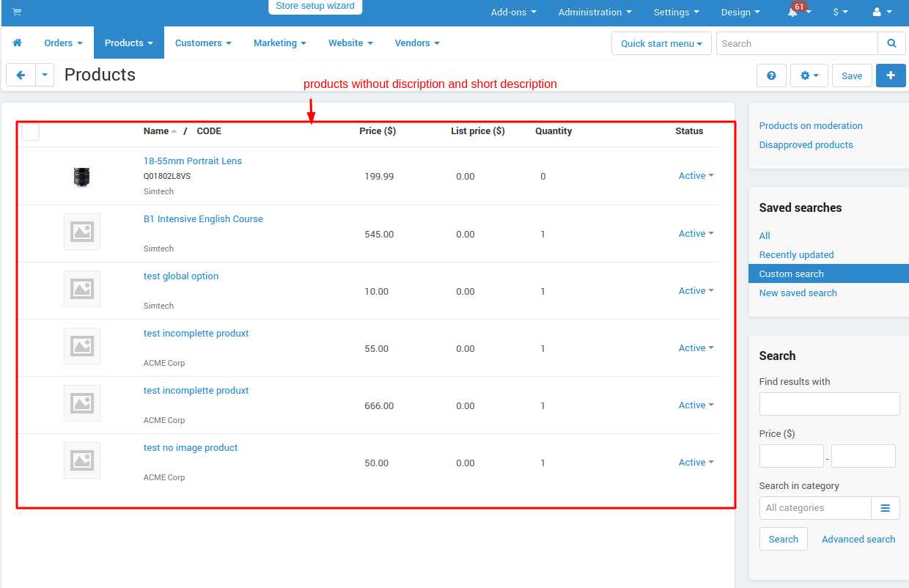Change status of test global option
909x588 pixels.
[696, 291]
